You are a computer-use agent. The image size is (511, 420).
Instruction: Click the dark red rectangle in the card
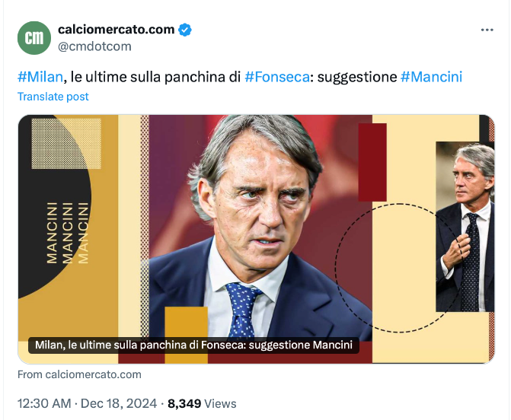[x=372, y=162]
